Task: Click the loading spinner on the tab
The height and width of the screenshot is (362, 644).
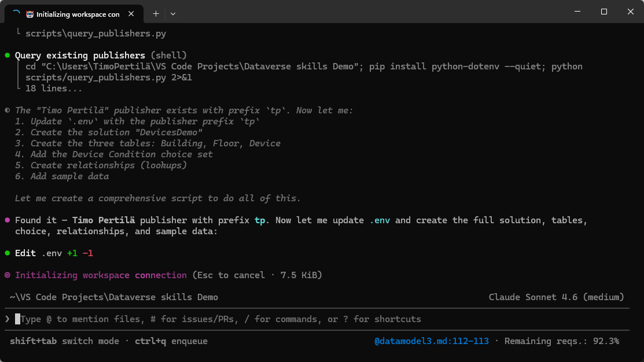Action: (x=16, y=14)
